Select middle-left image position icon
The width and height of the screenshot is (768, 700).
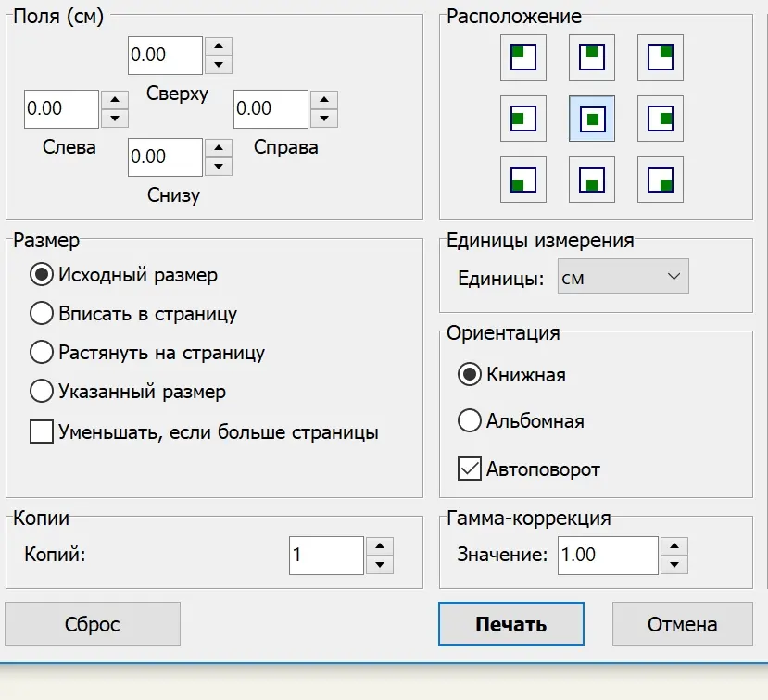tap(523, 119)
